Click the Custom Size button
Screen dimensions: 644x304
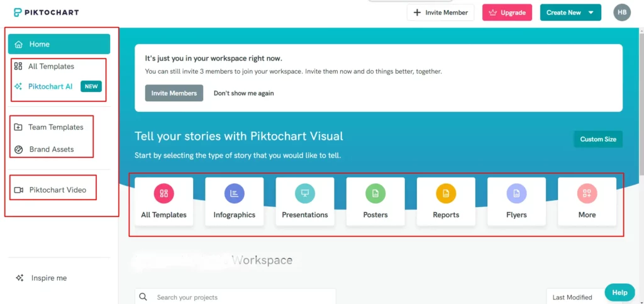coord(598,139)
